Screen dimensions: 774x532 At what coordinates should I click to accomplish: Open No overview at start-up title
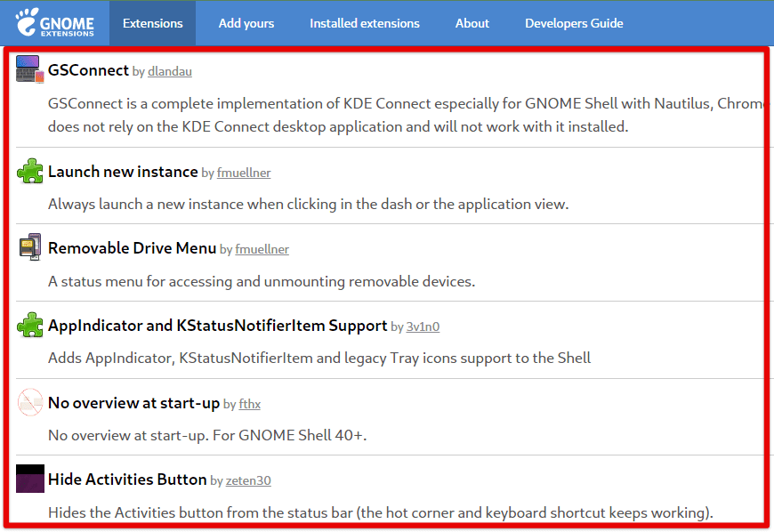pyautogui.click(x=133, y=403)
